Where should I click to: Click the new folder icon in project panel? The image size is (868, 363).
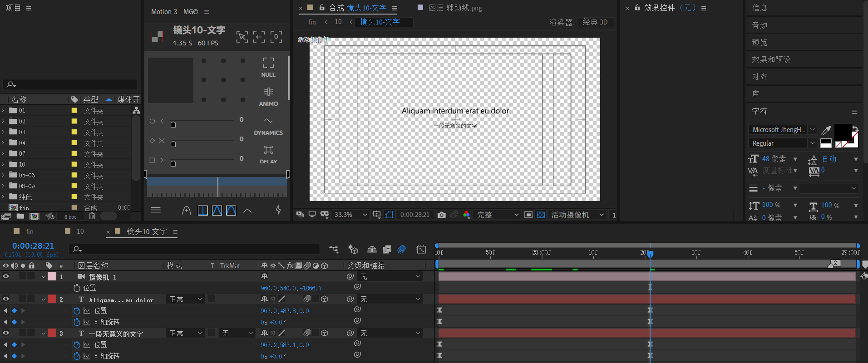pyautogui.click(x=20, y=216)
